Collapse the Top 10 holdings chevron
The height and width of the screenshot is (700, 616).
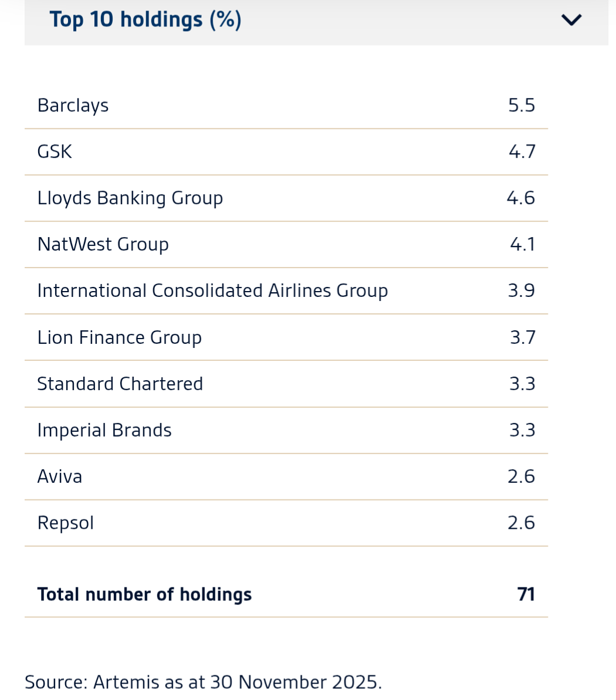pyautogui.click(x=571, y=20)
